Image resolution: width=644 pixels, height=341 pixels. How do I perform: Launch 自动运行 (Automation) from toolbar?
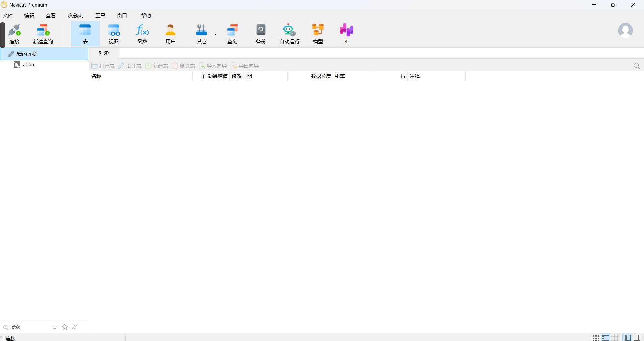pos(289,34)
